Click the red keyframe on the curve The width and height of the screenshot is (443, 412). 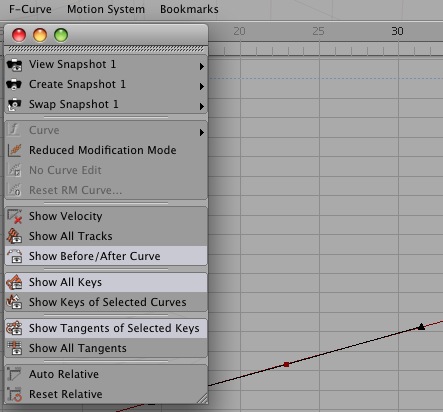point(286,364)
